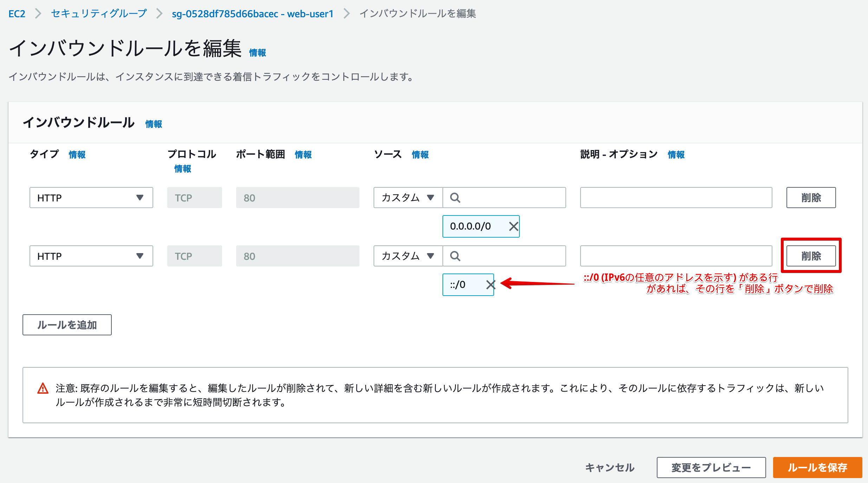Click the search icon in second rule's source field
Image resolution: width=868 pixels, height=483 pixels.
click(455, 256)
